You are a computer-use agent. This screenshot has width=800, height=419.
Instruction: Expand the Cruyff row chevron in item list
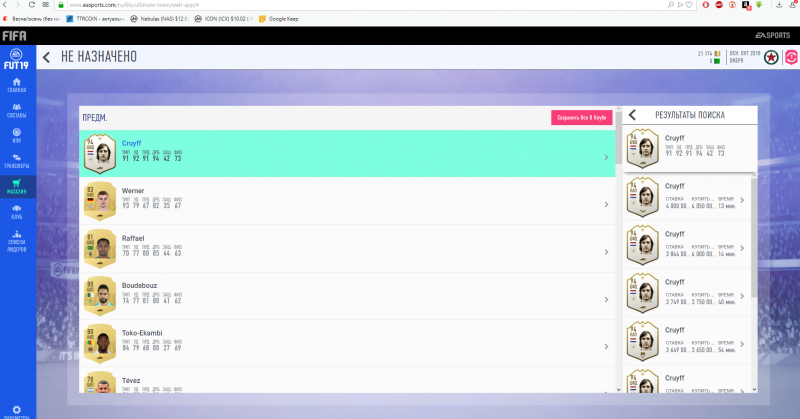606,157
